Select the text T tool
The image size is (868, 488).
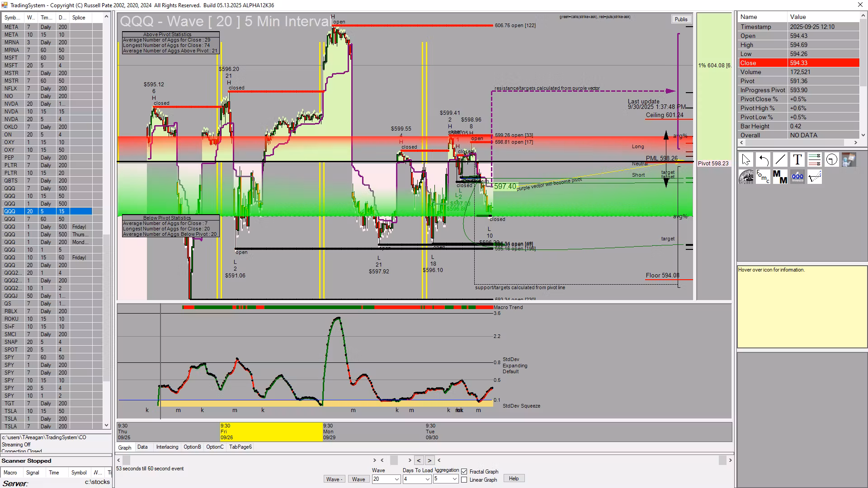point(797,160)
